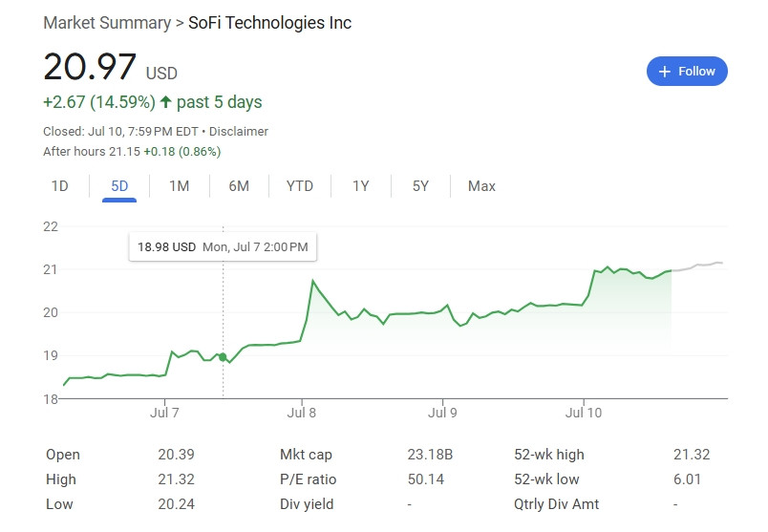Click the green data point on chart
The width and height of the screenshot is (768, 532).
click(x=223, y=357)
